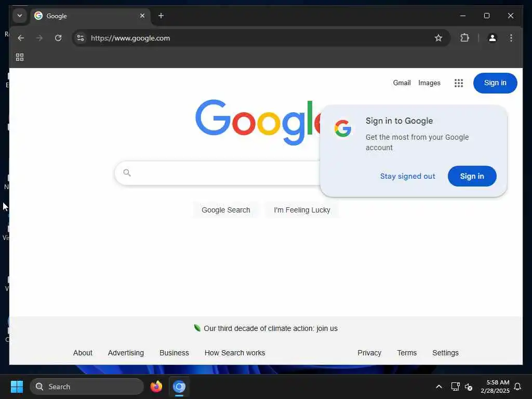
Task: Open a new tab with plus button
Action: click(x=161, y=16)
